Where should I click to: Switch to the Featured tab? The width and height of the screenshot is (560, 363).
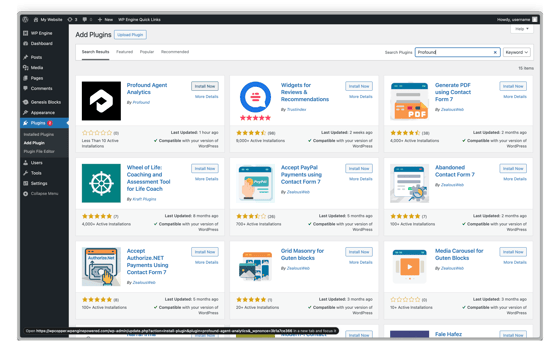[x=124, y=52]
